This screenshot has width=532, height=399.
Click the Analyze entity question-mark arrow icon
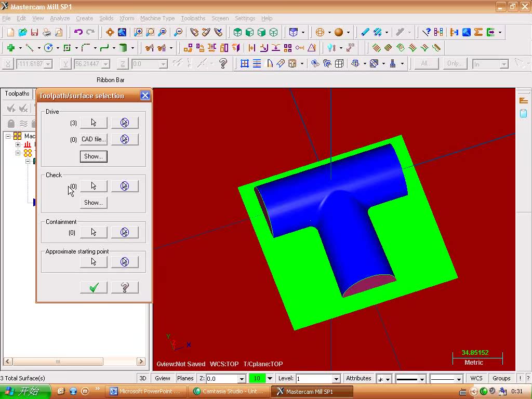coord(426,32)
